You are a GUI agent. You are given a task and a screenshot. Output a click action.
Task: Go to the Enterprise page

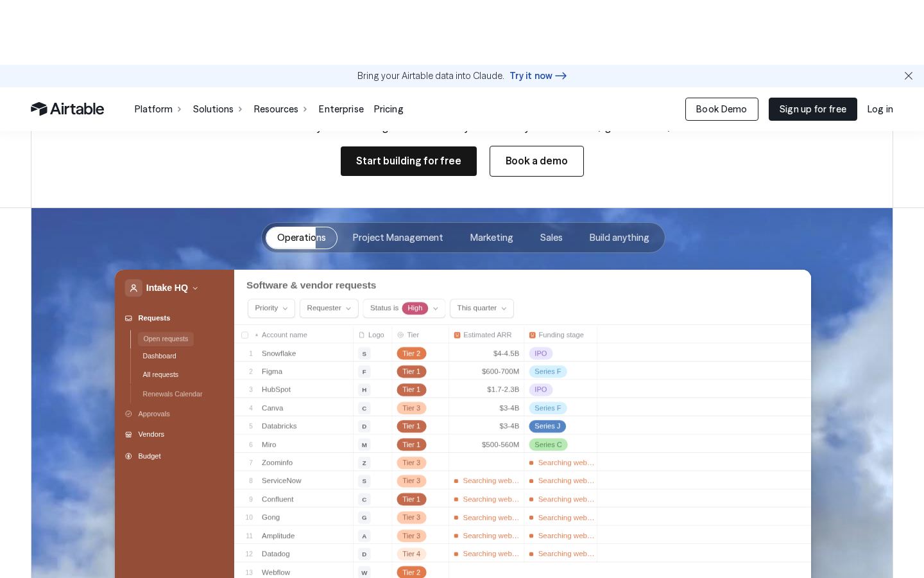341,109
